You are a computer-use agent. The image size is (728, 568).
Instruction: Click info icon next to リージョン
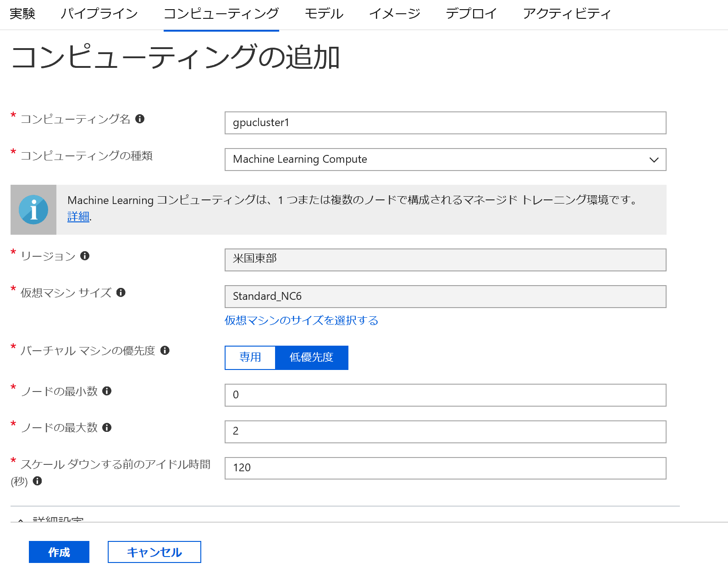click(x=84, y=256)
